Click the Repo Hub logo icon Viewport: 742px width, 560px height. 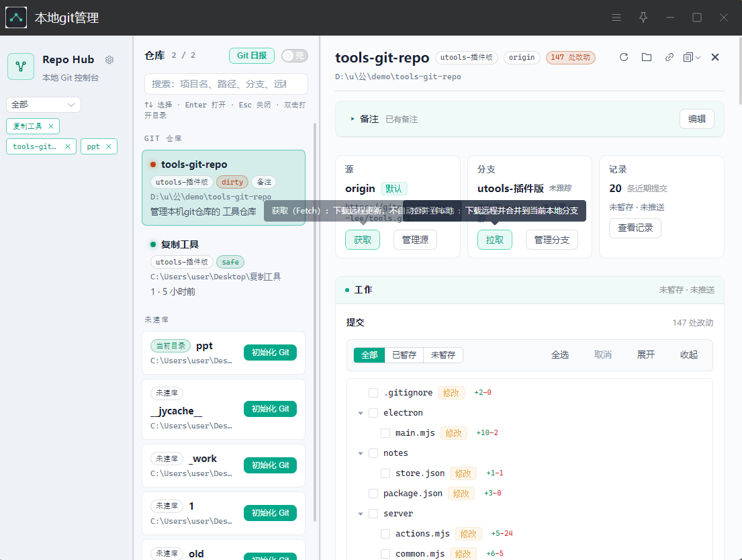point(21,66)
